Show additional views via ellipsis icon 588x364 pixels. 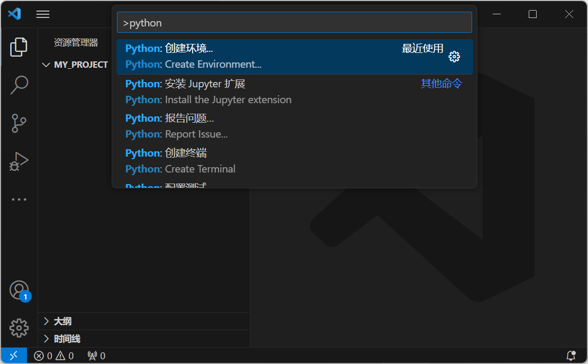click(19, 199)
